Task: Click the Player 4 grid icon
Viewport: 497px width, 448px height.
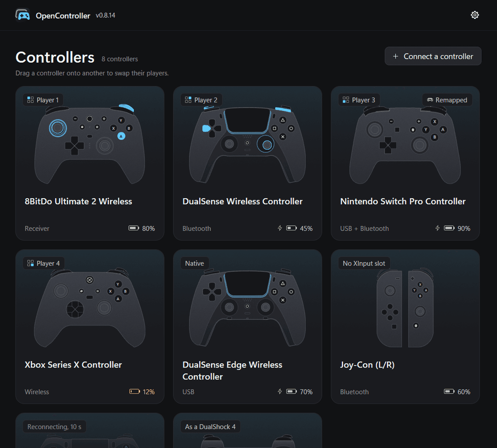Action: [30, 263]
